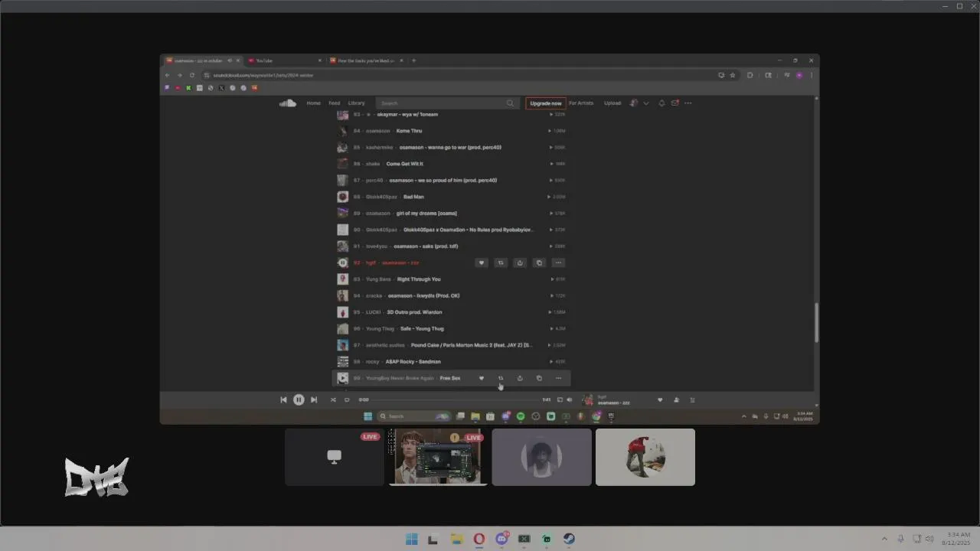Click the girl of my dreams track artwork
Image resolution: width=980 pixels, height=551 pixels.
pos(343,213)
